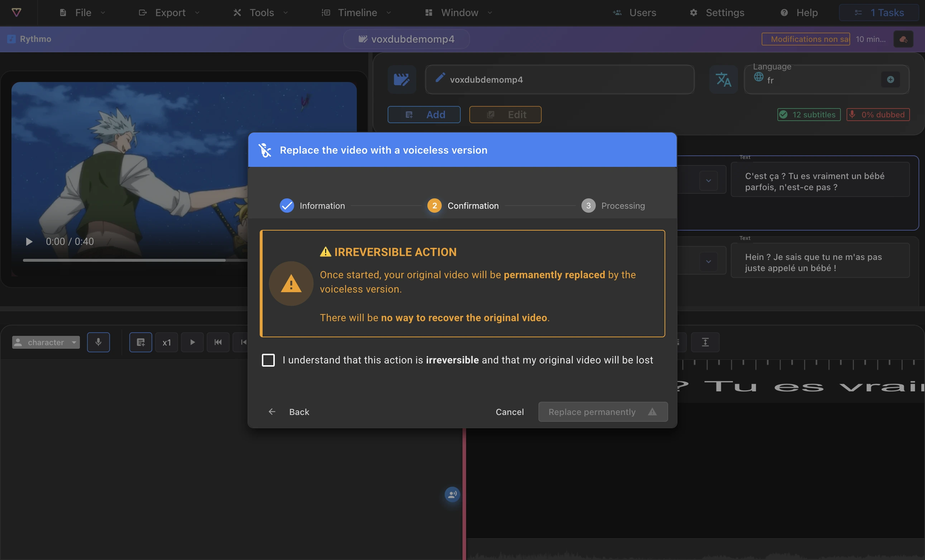Click the File menu chevron
The height and width of the screenshot is (560, 925).
pos(103,13)
